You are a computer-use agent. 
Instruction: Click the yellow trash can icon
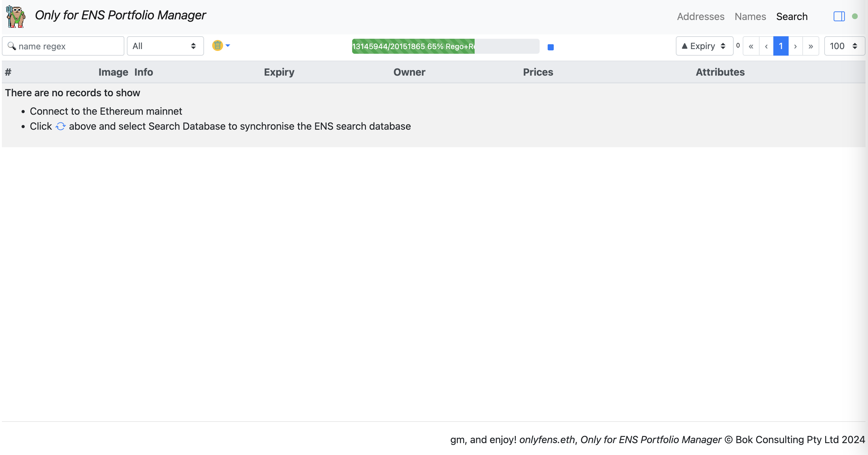pyautogui.click(x=217, y=46)
